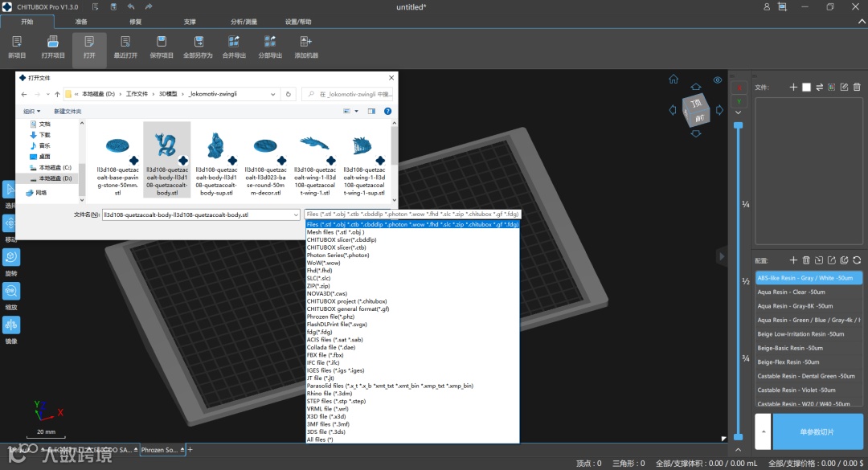Click the refresh icon in 配置 panel header
This screenshot has width=868, height=470.
pyautogui.click(x=857, y=260)
